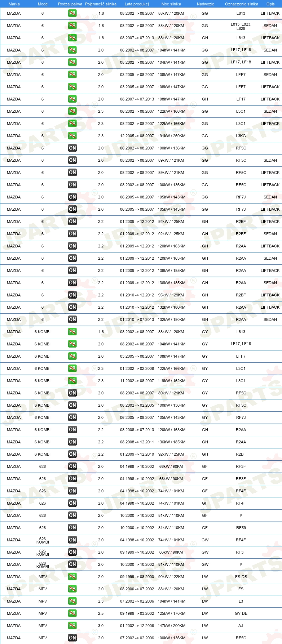
Task: Click the Model column header
Action: click(x=43, y=4)
